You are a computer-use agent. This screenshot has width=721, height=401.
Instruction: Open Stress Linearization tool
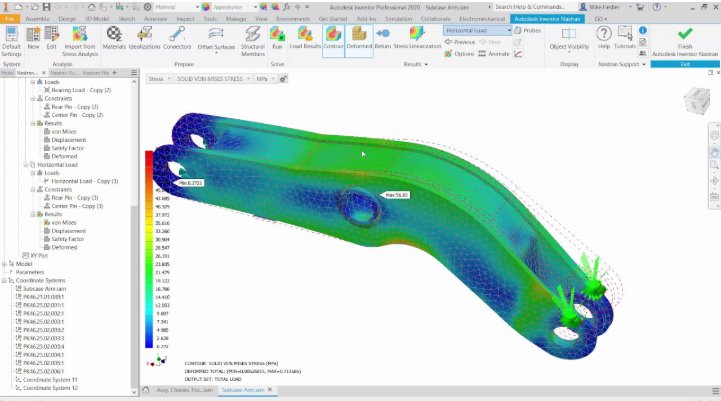tap(417, 39)
